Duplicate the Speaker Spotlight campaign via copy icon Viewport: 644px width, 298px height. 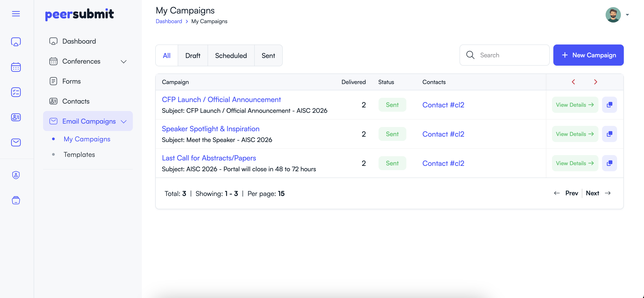tap(609, 134)
